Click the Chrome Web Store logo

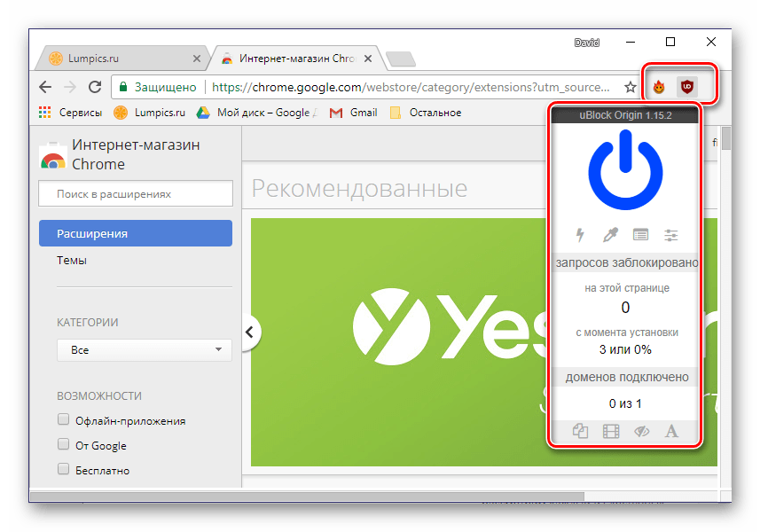click(x=53, y=156)
